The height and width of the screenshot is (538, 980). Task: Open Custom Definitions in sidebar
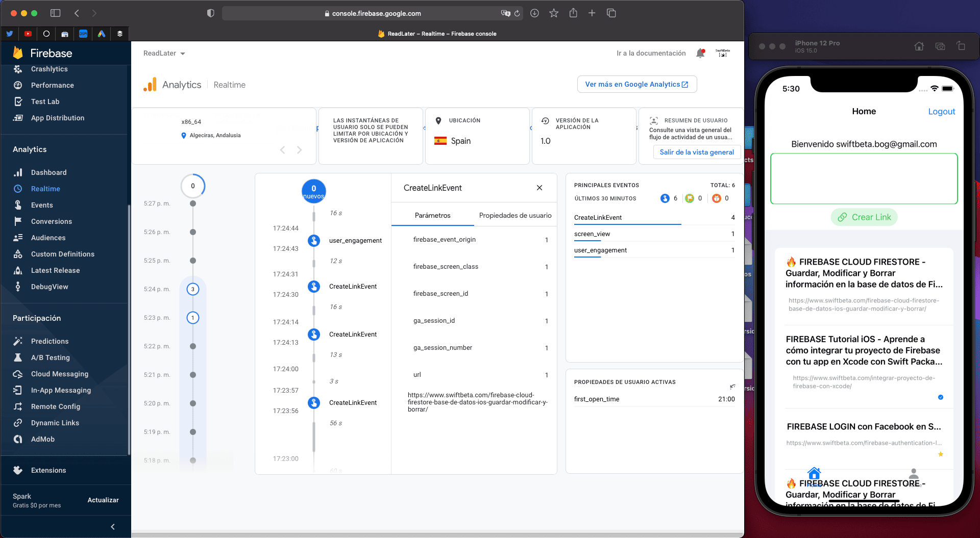pyautogui.click(x=63, y=254)
